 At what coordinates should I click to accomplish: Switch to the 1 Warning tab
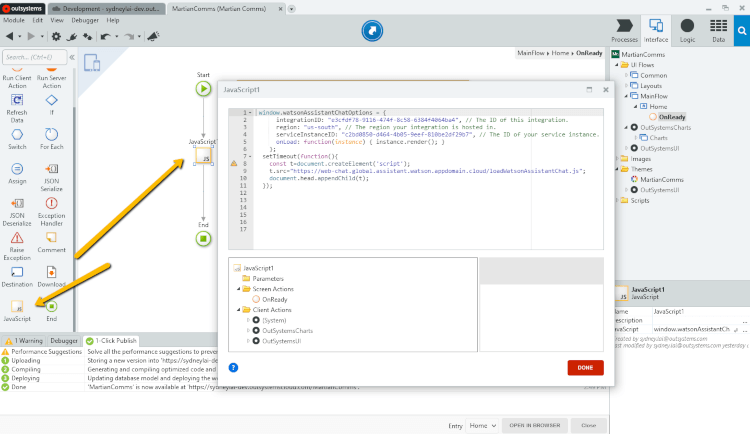(24, 341)
